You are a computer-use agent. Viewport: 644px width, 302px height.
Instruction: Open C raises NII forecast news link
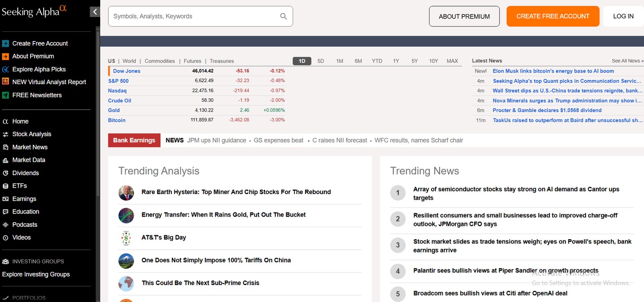pyautogui.click(x=340, y=141)
